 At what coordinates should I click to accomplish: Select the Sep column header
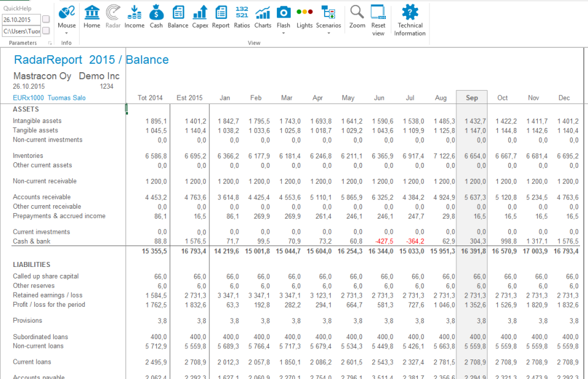(472, 97)
